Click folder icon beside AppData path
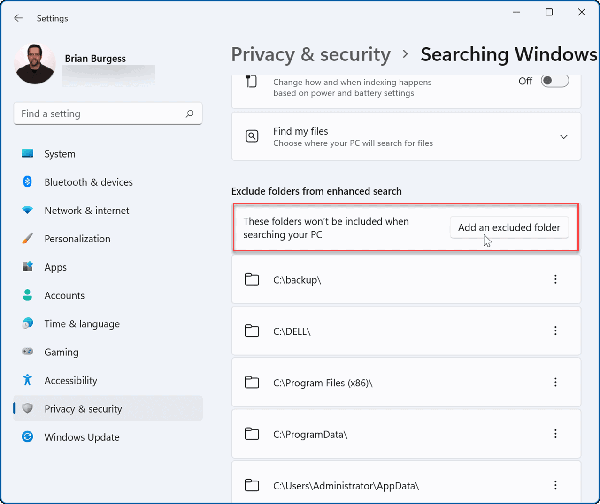600x504 pixels. [252, 485]
